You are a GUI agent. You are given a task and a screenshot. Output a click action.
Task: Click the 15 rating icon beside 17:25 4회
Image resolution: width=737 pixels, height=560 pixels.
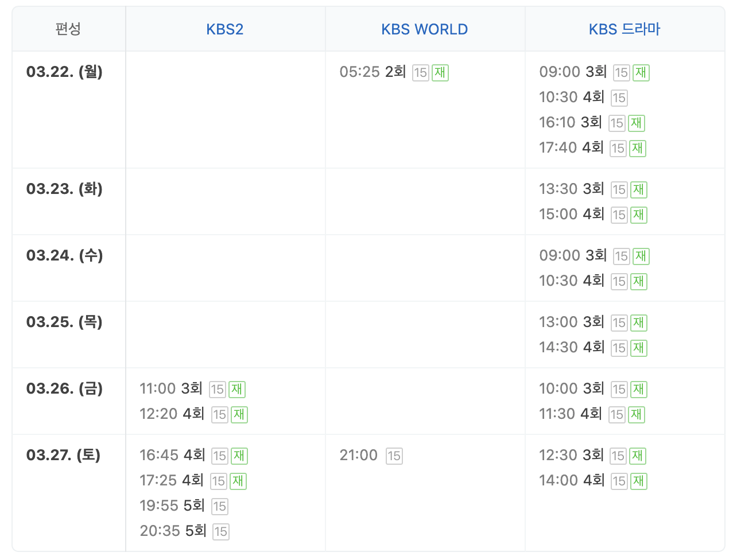coord(218,481)
